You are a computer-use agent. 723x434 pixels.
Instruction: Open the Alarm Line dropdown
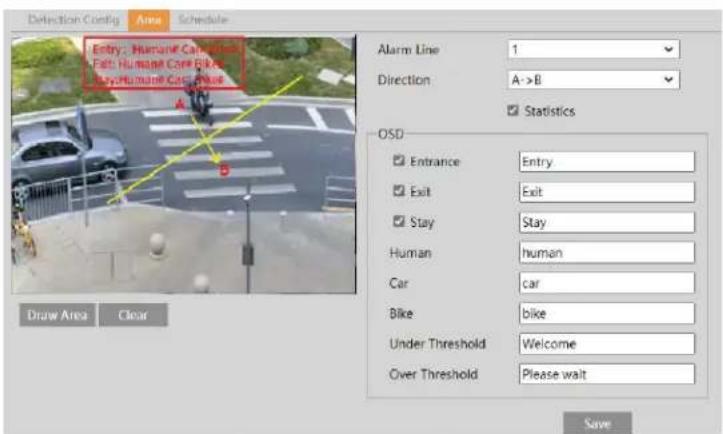click(x=593, y=49)
